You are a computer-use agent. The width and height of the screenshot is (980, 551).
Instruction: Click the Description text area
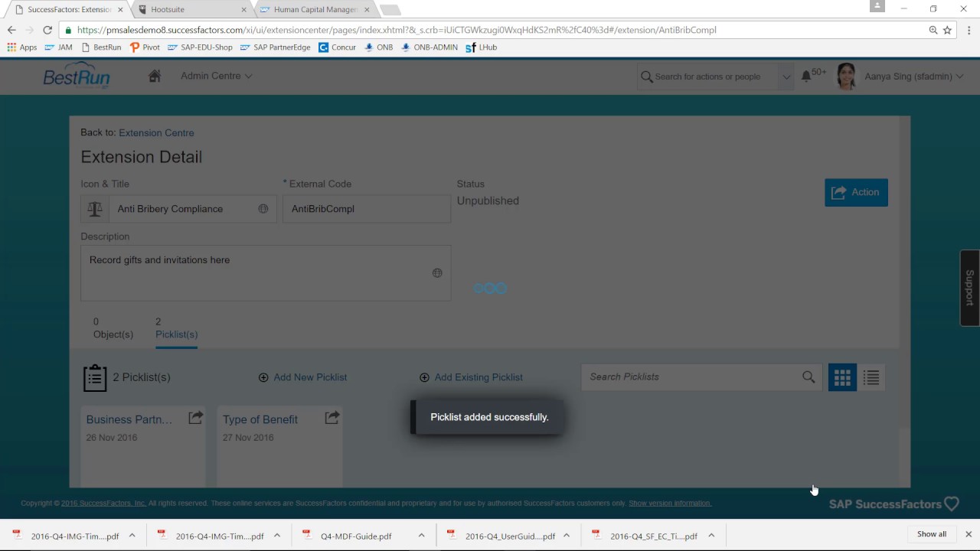[x=266, y=273]
